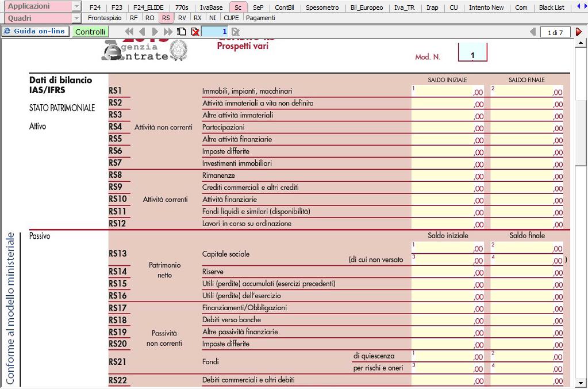The image size is (588, 389).
Task: Jump to last module with double-right arrow
Action: tap(168, 32)
